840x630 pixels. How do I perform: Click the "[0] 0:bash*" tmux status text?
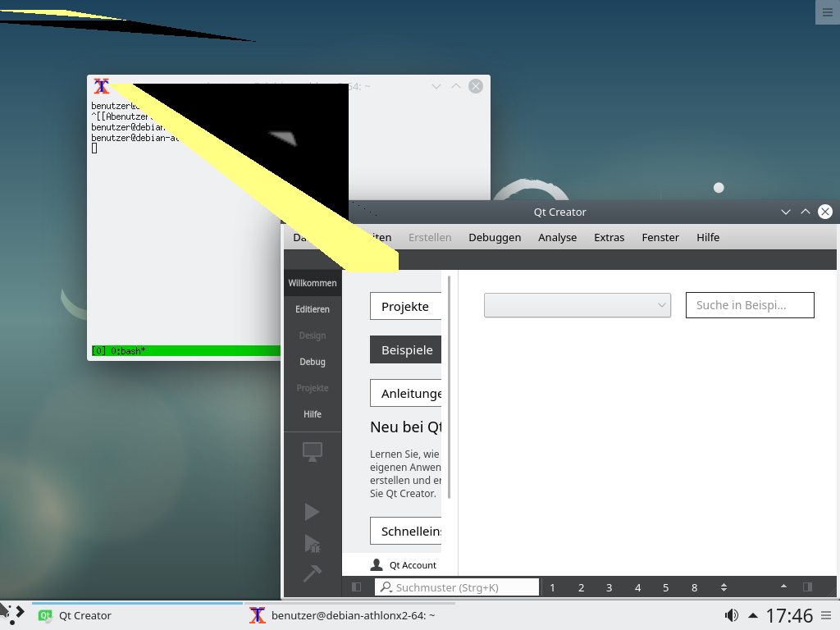118,351
